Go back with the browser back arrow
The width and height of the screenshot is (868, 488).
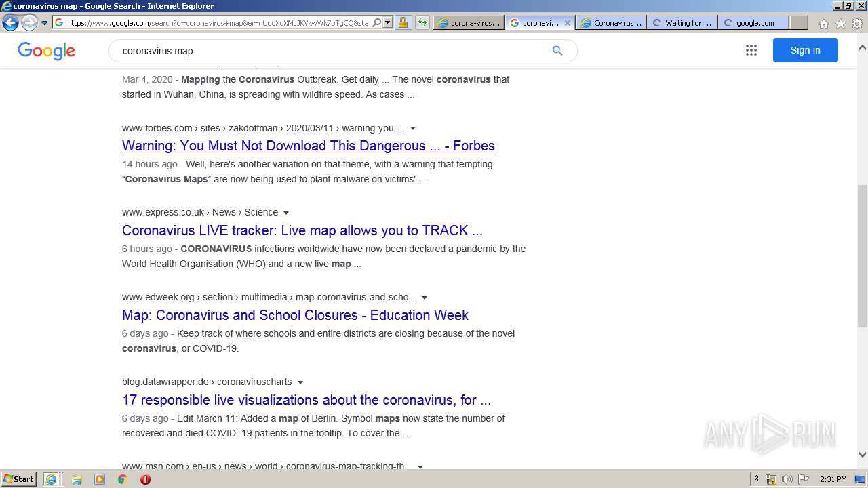[x=10, y=22]
